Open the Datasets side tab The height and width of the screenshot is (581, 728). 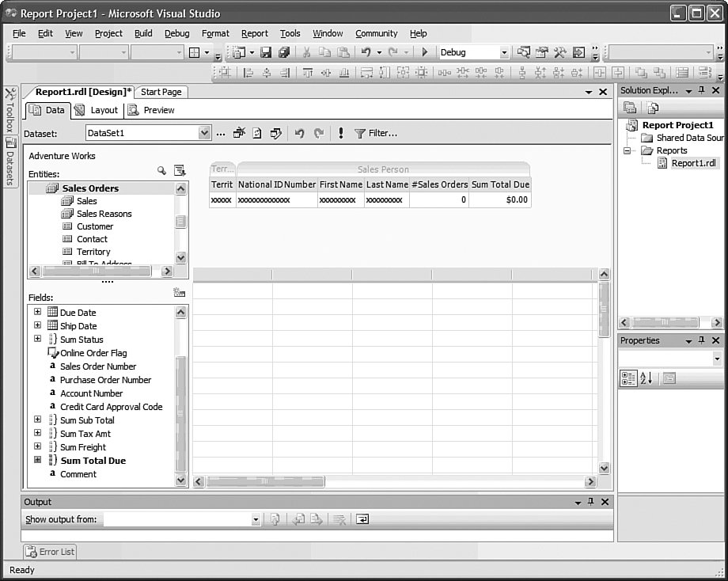10,161
